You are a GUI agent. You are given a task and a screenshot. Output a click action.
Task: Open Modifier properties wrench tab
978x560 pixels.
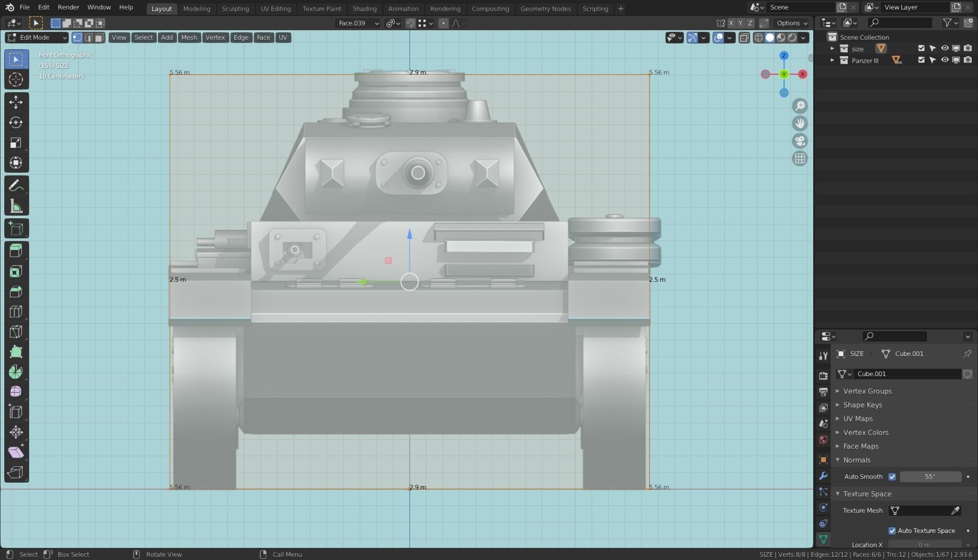[823, 476]
